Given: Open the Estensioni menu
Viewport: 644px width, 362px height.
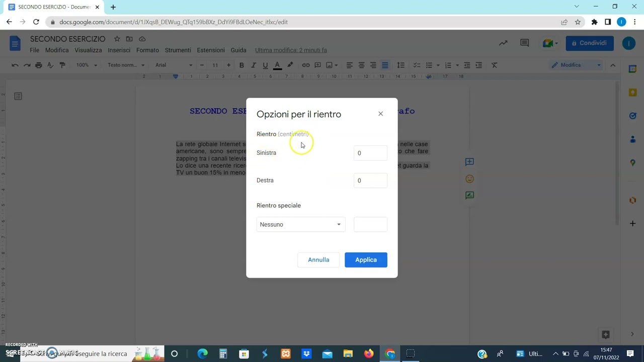Looking at the screenshot, I should coord(211,50).
